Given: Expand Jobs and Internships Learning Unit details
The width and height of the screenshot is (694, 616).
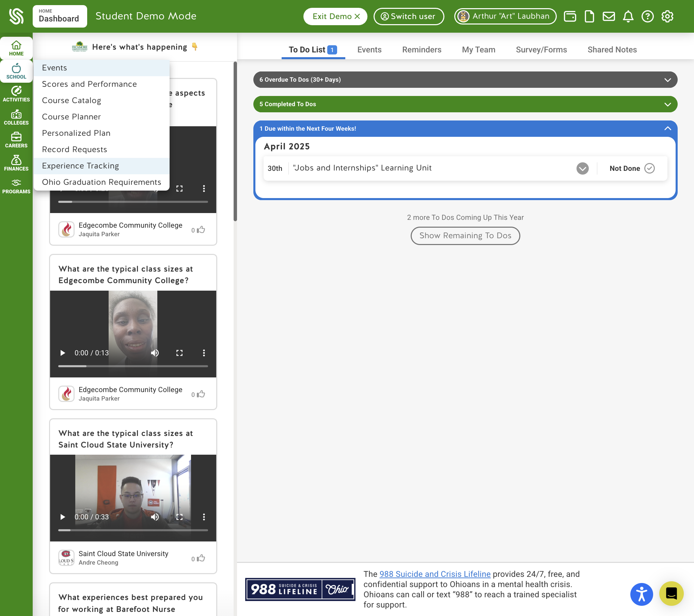Looking at the screenshot, I should coord(583,168).
